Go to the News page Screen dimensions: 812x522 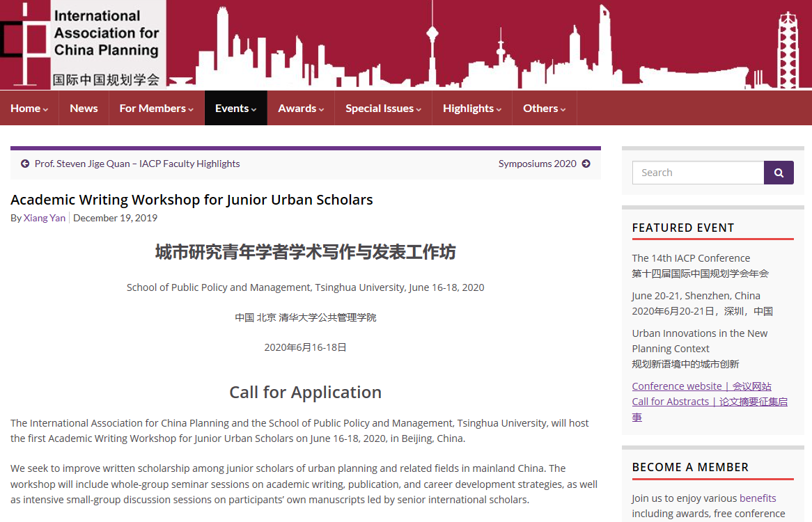[x=84, y=108]
